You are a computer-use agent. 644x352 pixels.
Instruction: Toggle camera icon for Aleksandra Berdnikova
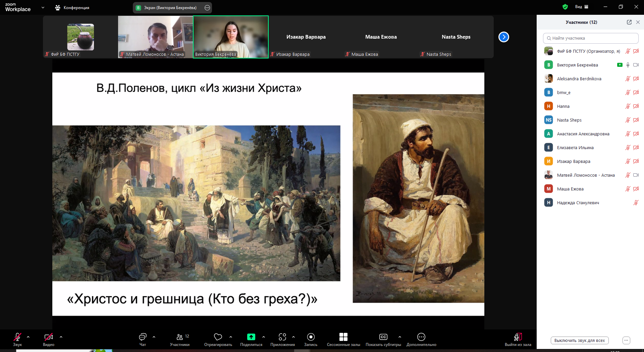pyautogui.click(x=636, y=79)
